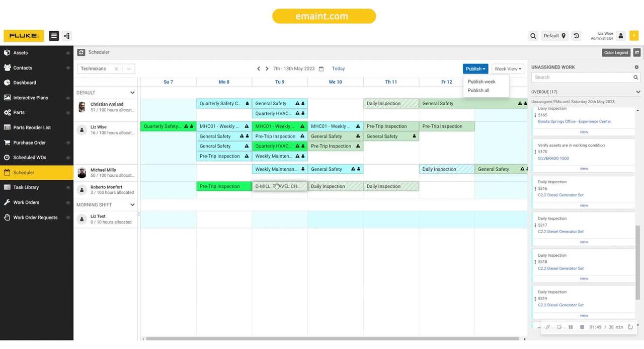644x349 pixels.
Task: Open Liz Wise user profile icon
Action: pyautogui.click(x=621, y=36)
